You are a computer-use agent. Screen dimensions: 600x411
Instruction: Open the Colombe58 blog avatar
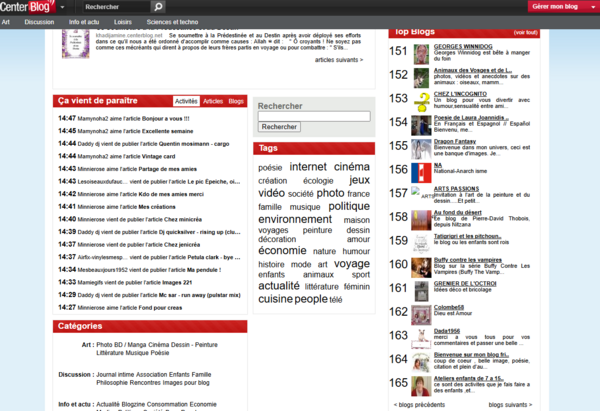pyautogui.click(x=421, y=315)
